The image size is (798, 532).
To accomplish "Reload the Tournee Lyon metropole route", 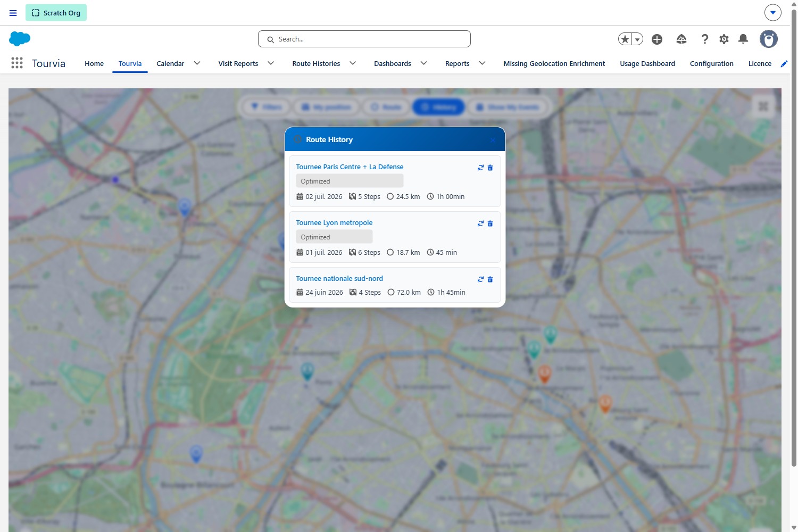I will [x=480, y=223].
